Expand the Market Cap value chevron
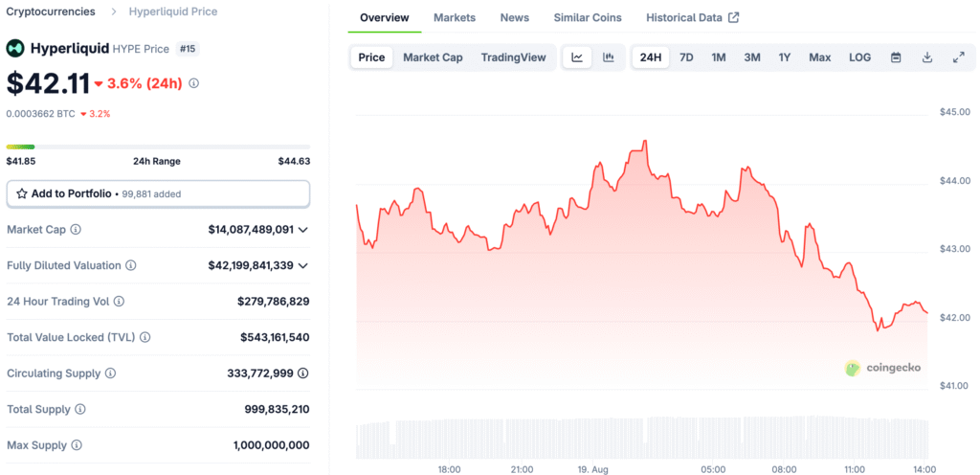980x475 pixels. [x=303, y=230]
